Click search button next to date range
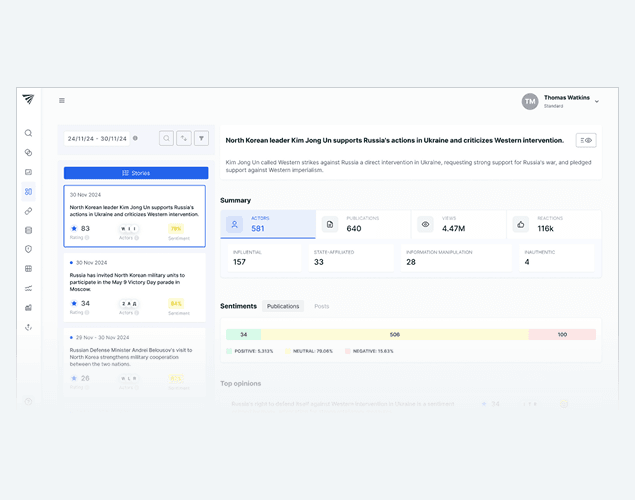Image resolution: width=635 pixels, height=500 pixels. (166, 139)
